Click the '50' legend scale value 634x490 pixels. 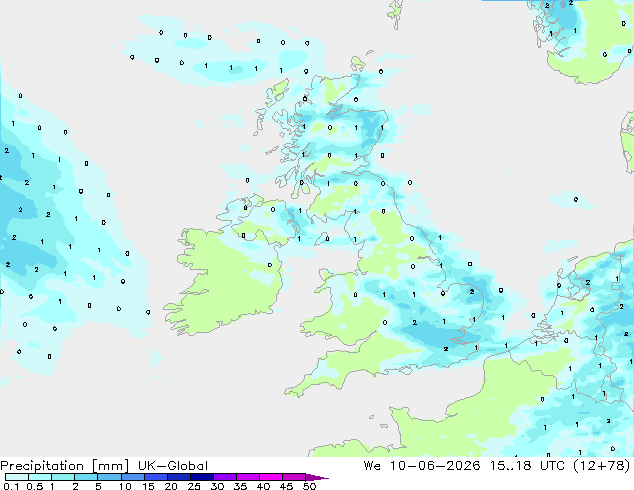309,486
